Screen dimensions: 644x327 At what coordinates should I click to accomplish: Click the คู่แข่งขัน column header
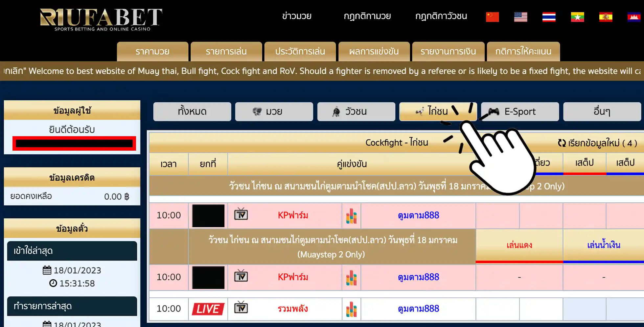coord(352,163)
